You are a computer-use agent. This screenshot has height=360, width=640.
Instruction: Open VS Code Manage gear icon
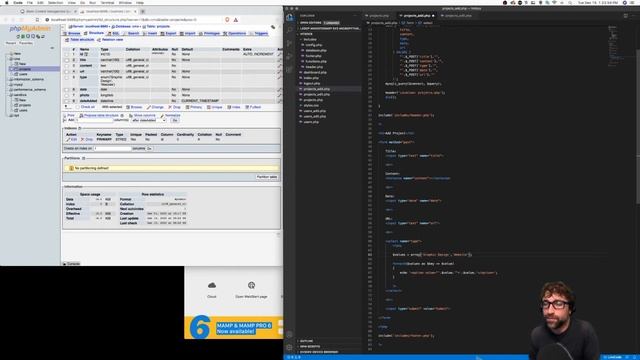point(289,347)
